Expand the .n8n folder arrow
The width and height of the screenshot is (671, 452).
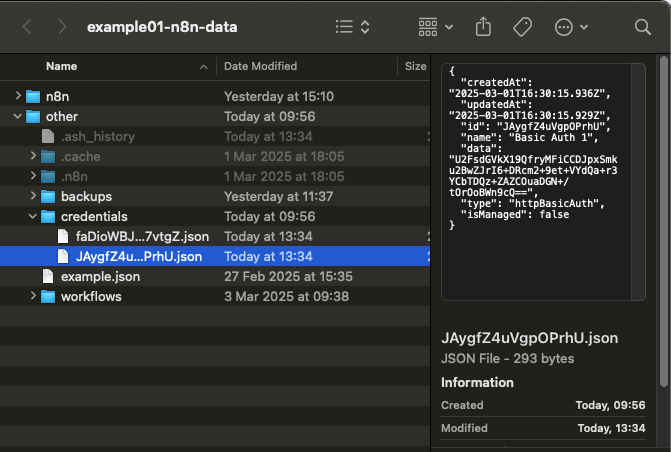coord(33,176)
